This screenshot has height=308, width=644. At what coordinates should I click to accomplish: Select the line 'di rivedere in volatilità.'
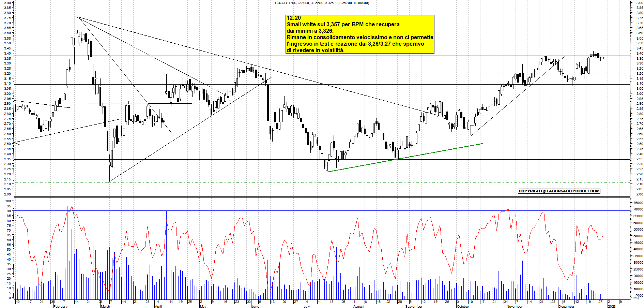click(316, 50)
